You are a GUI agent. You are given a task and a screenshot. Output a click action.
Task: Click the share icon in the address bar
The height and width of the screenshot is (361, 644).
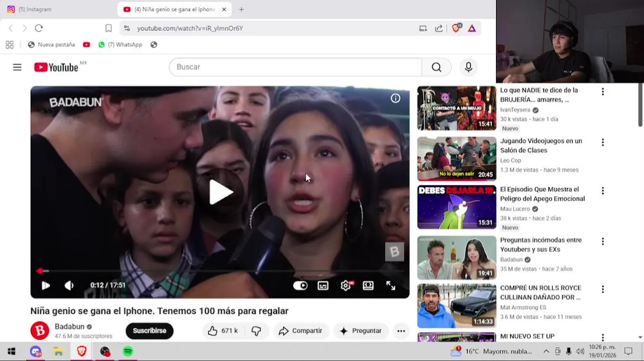coord(439,28)
